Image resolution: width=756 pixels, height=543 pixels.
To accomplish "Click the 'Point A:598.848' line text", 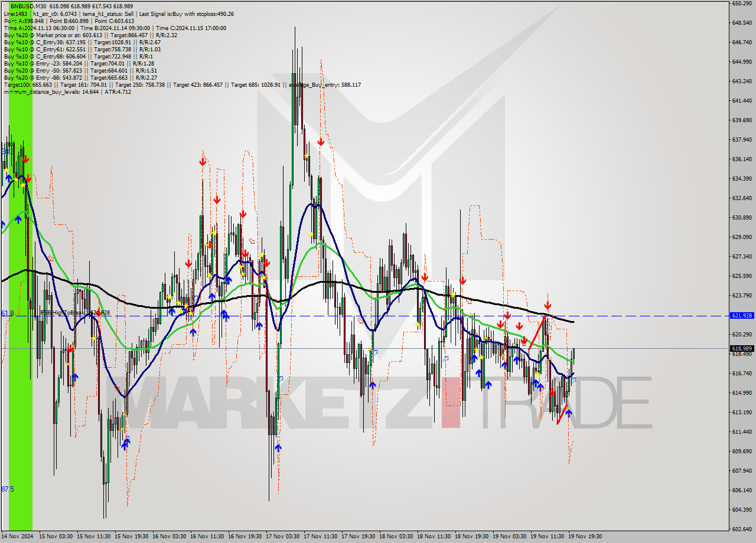I will point(24,21).
